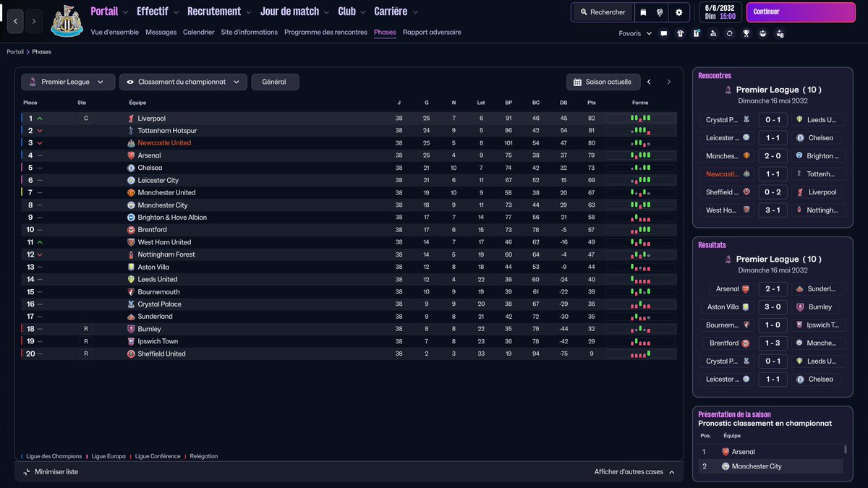868x488 pixels.
Task: Open the messages speech bubble shortcut
Action: (x=663, y=33)
